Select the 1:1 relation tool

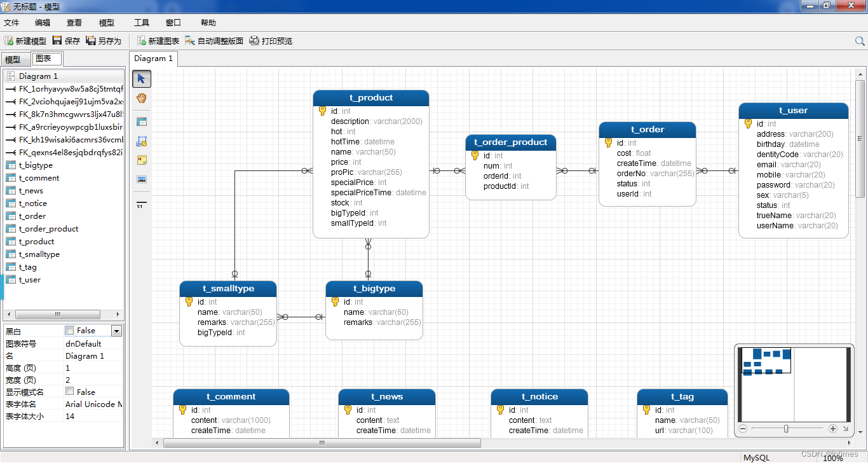[140, 205]
